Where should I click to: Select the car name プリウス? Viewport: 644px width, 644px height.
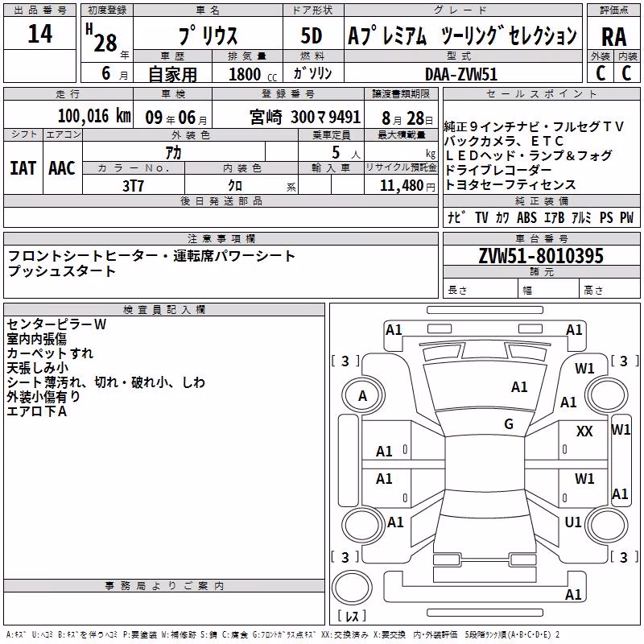click(208, 35)
